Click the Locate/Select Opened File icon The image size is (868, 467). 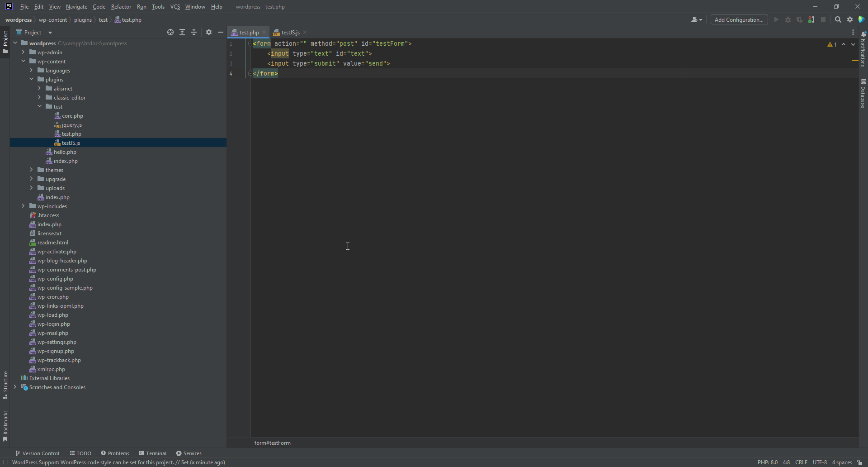coord(170,32)
